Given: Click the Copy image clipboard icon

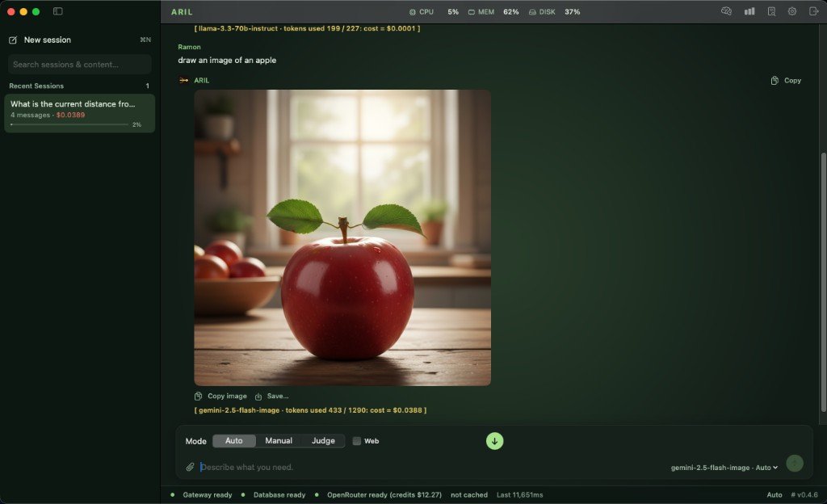Looking at the screenshot, I should (x=199, y=396).
